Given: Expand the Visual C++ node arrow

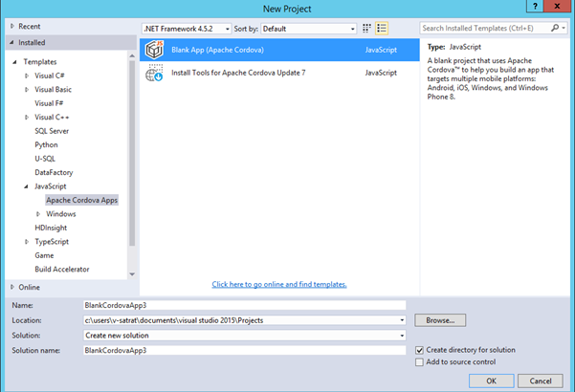Looking at the screenshot, I should click(27, 118).
